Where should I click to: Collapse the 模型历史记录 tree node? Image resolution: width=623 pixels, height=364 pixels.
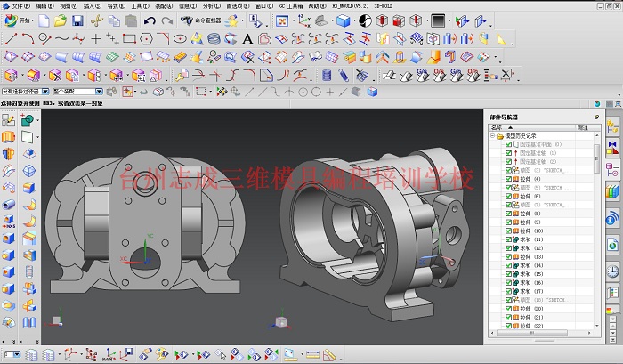[492, 136]
